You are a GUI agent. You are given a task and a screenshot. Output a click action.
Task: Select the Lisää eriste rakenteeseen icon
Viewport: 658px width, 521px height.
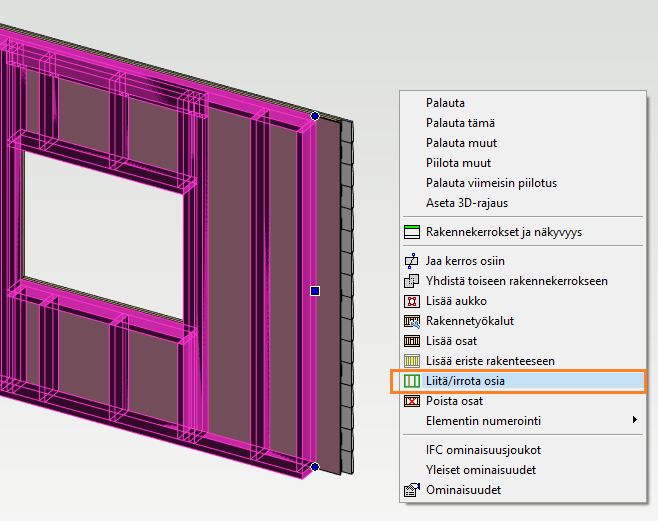[x=411, y=360]
